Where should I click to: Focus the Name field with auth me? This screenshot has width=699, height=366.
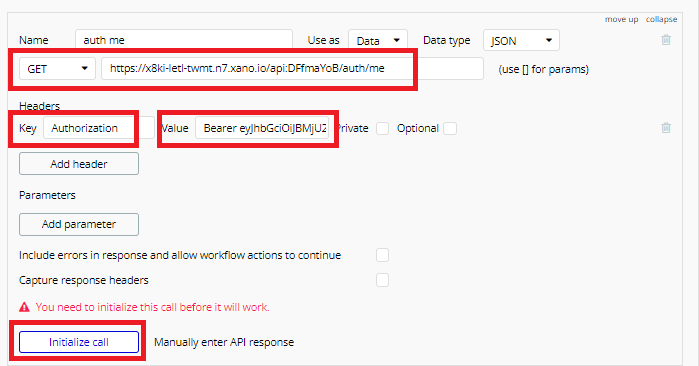184,40
